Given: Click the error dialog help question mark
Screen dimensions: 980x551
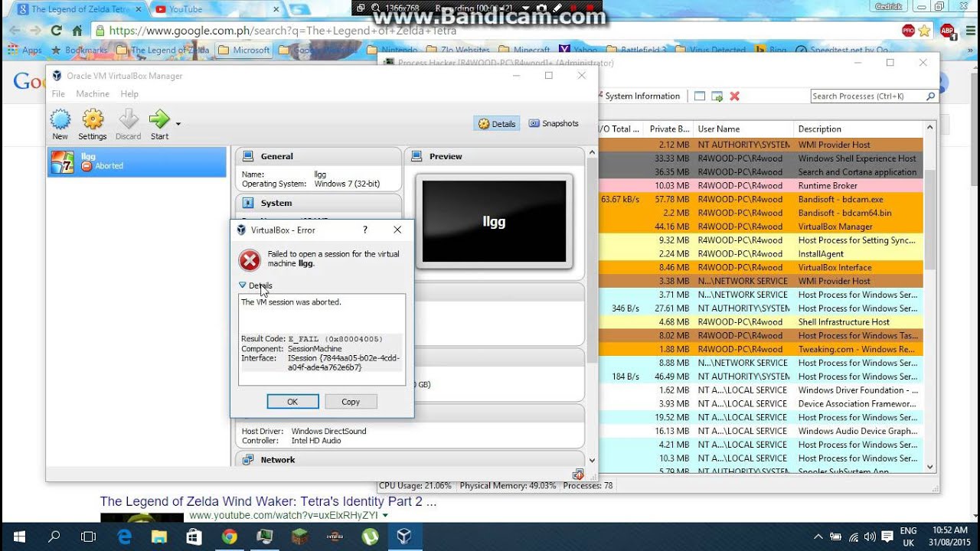Looking at the screenshot, I should tap(365, 230).
